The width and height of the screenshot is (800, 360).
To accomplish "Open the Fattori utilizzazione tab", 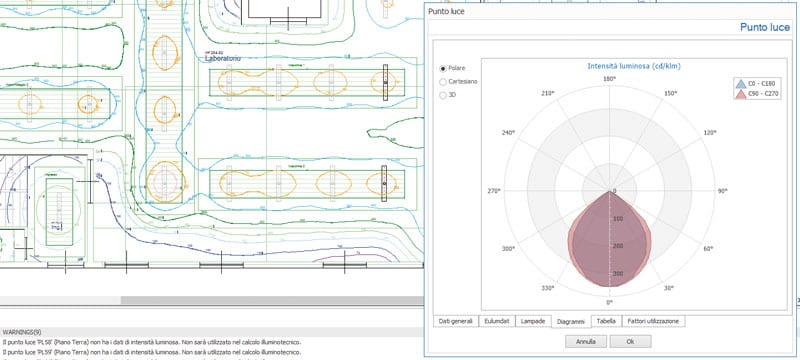I will click(x=653, y=321).
